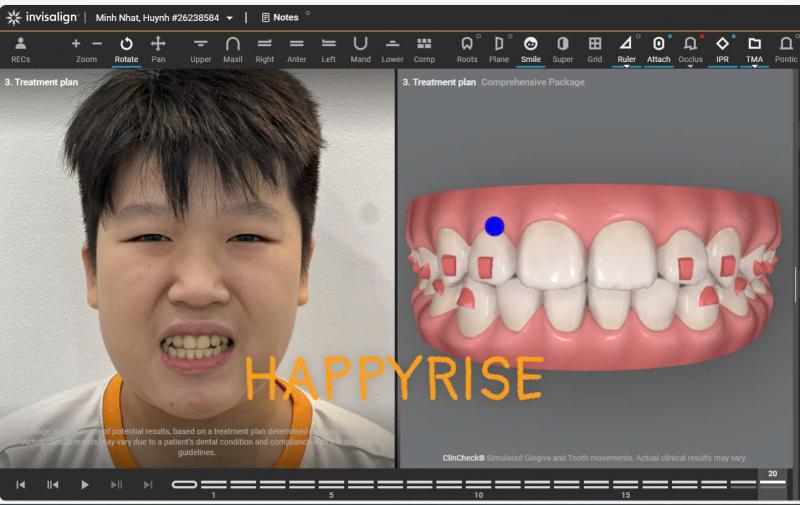Jump to stage 20 on timeline
This screenshot has width=800, height=505.
(x=772, y=483)
